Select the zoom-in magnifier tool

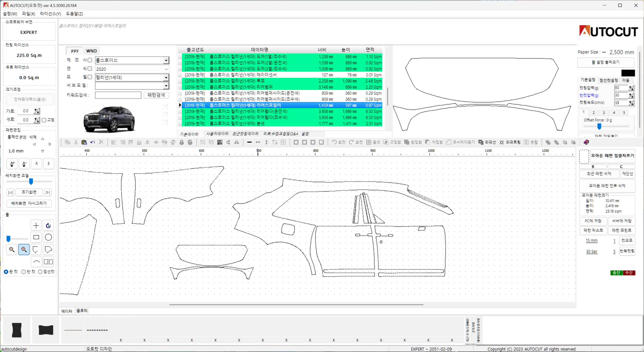23,250
